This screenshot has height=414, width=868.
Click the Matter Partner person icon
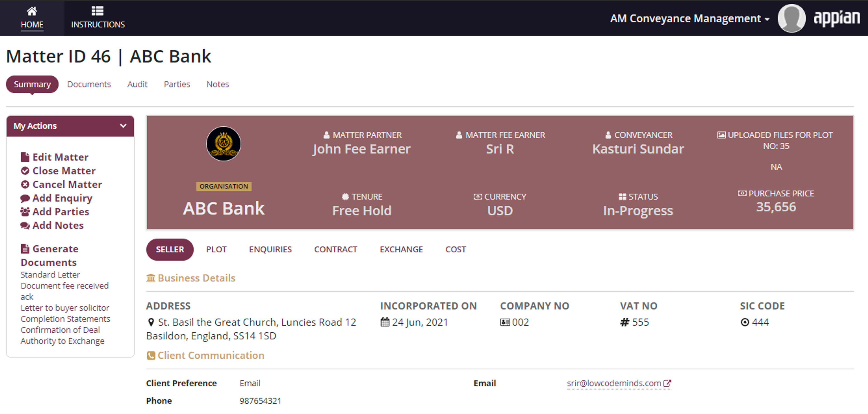click(326, 135)
